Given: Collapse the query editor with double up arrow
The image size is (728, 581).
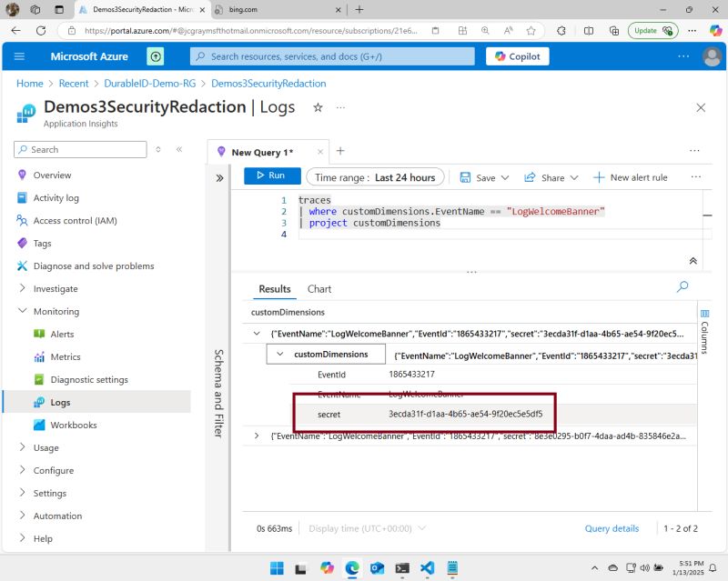Looking at the screenshot, I should click(x=693, y=261).
